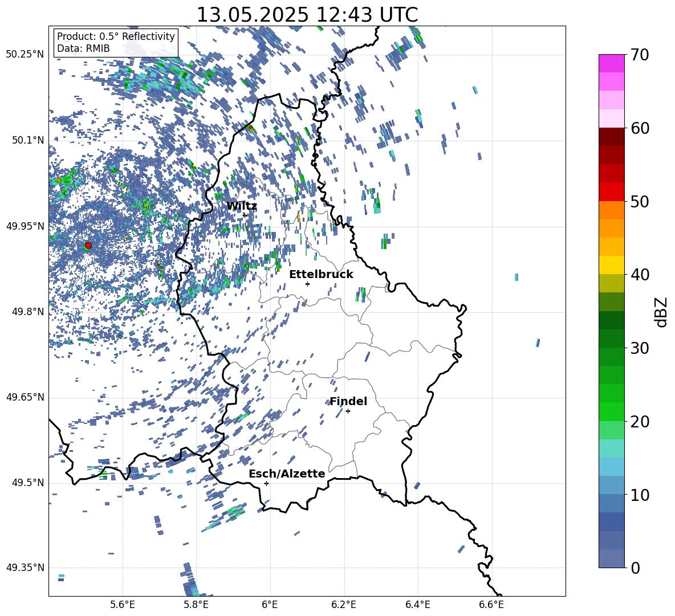This screenshot has width=675, height=616.
Task: Select the Esch/Alzette city label
Action: (287, 474)
